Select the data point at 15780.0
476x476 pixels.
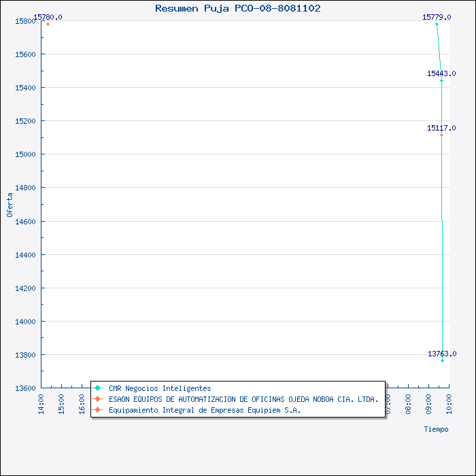click(48, 24)
